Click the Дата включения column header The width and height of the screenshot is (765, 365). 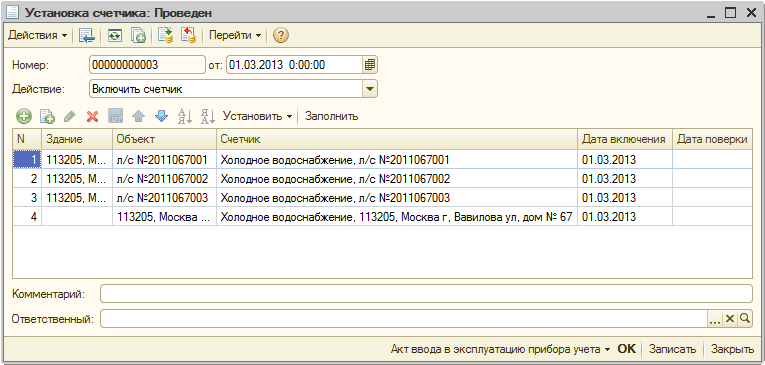click(625, 139)
